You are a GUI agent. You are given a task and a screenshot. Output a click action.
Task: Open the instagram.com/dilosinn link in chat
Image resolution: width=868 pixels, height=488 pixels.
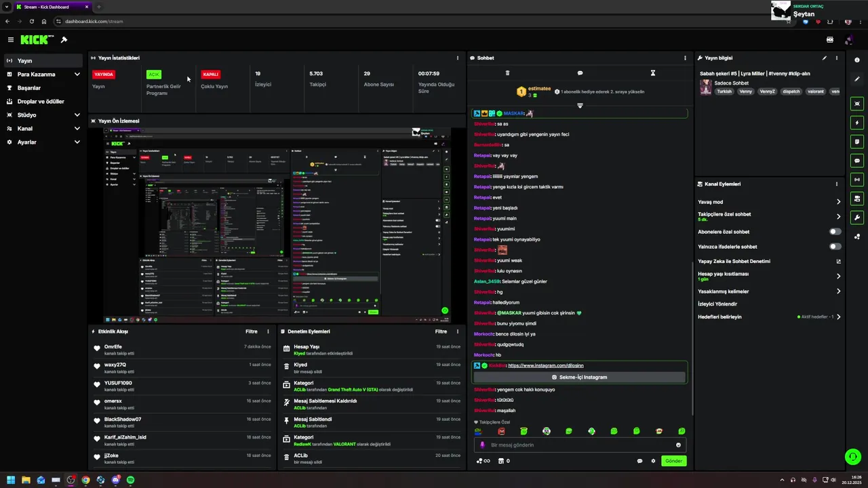click(x=545, y=366)
